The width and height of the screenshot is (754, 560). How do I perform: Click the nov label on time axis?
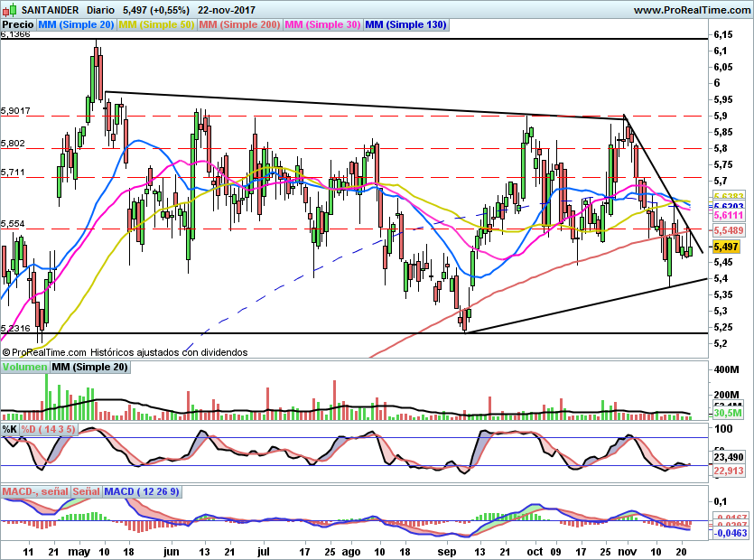tap(627, 552)
